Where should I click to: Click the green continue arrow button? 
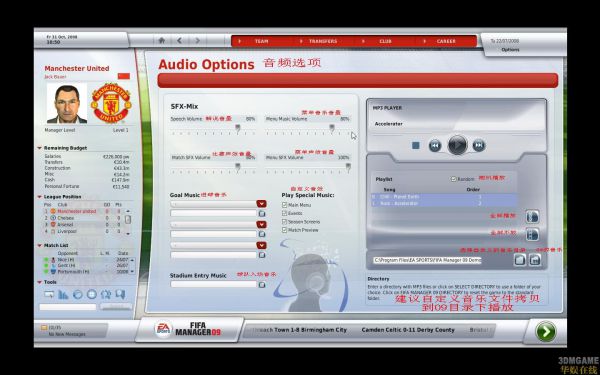click(x=546, y=332)
